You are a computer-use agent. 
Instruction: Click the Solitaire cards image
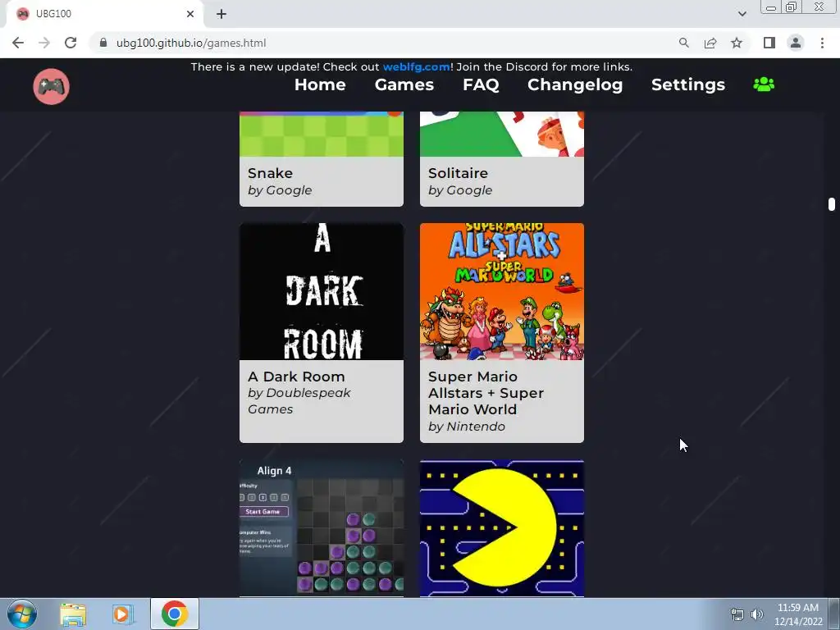[x=502, y=134]
